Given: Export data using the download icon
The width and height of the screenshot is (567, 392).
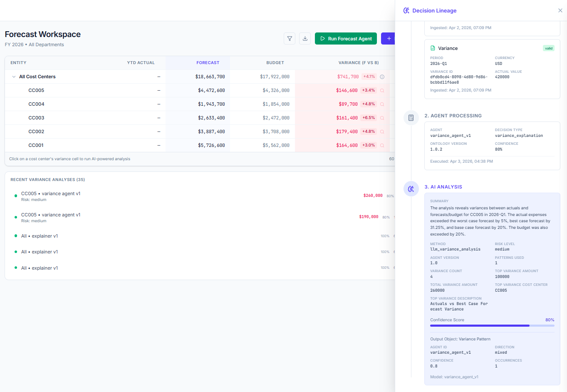Looking at the screenshot, I should [305, 38].
